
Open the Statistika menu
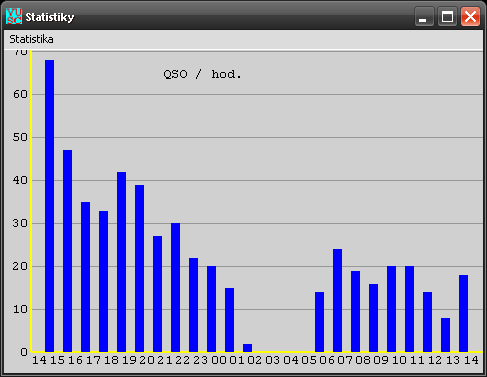pyautogui.click(x=31, y=39)
